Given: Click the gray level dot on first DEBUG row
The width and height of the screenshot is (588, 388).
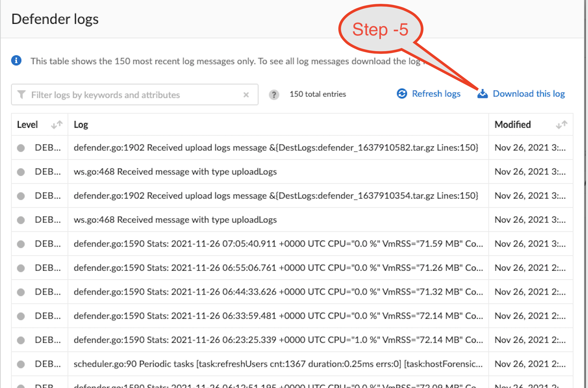Looking at the screenshot, I should pos(20,147).
